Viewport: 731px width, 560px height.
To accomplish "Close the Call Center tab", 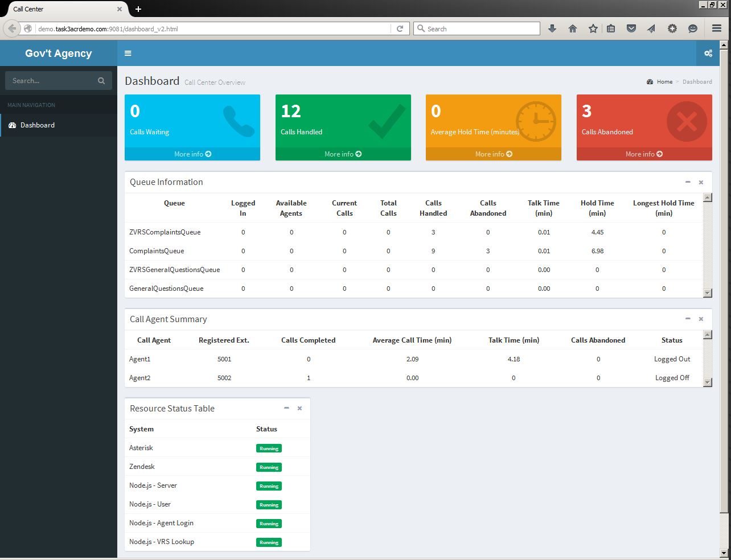I will click(x=120, y=9).
